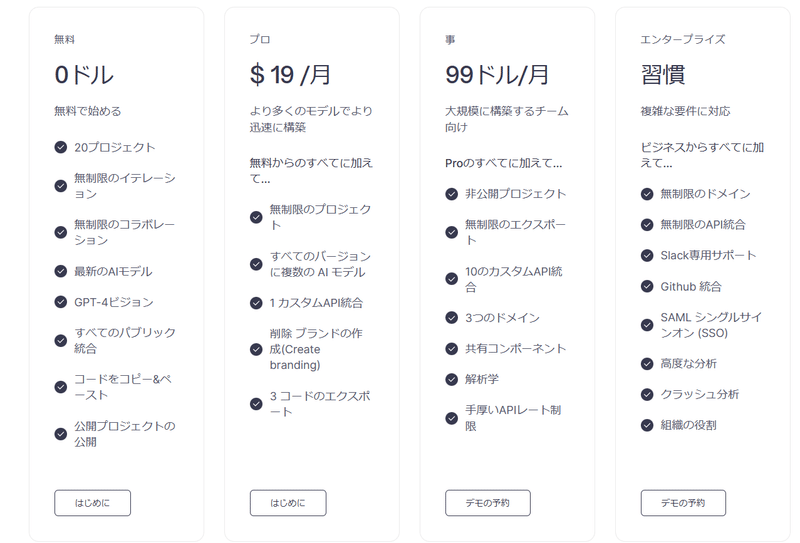800x543 pixels.
Task: Click the $ 19 /月 price text
Action: [x=290, y=75]
